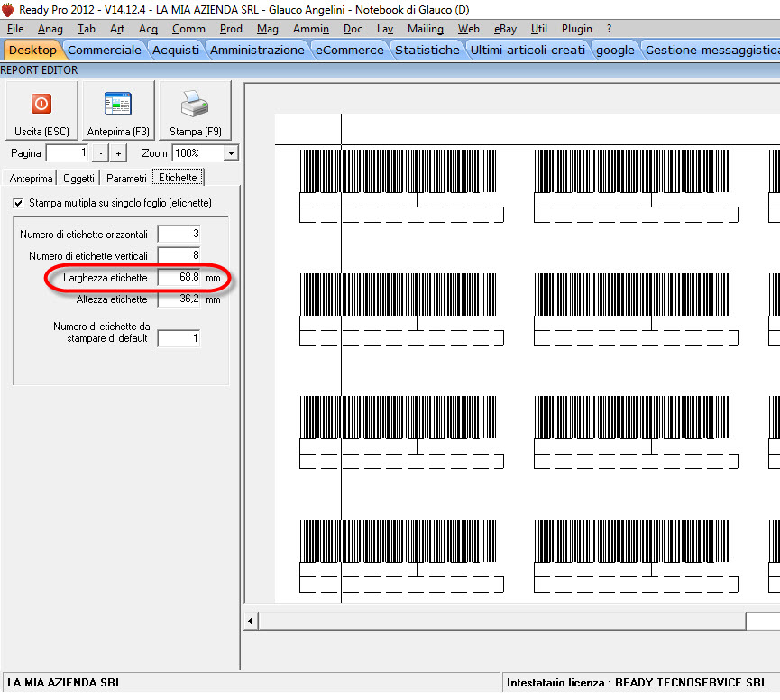Open the Util menu
Image resolution: width=780 pixels, height=700 pixels.
coord(538,29)
